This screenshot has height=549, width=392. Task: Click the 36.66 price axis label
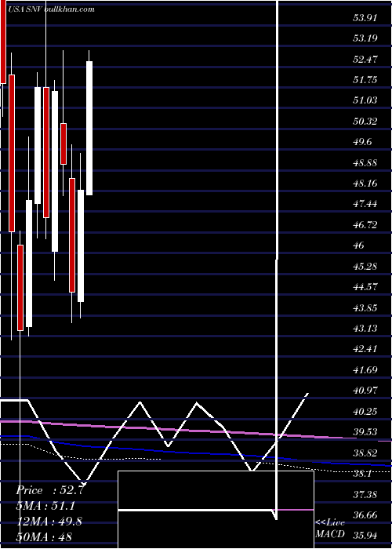365,515
